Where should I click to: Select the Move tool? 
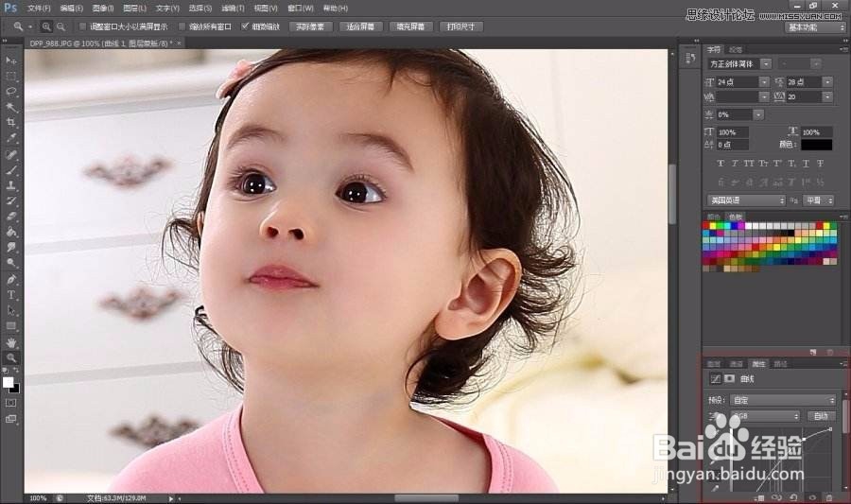(x=10, y=61)
